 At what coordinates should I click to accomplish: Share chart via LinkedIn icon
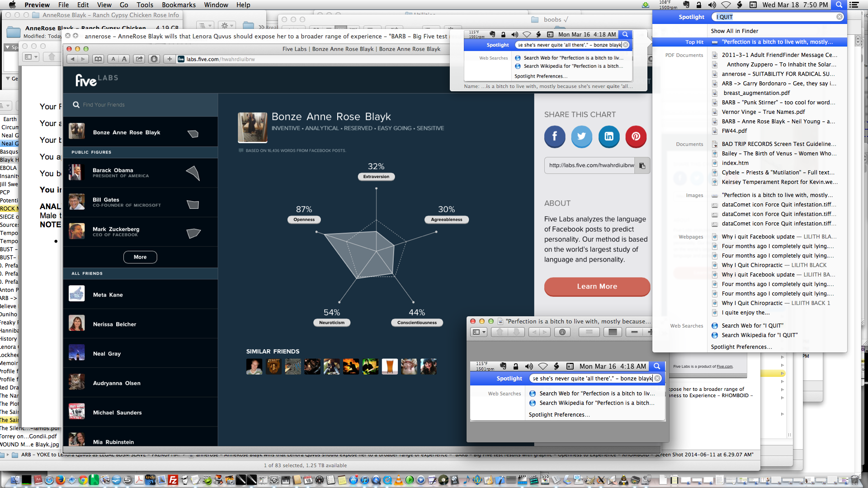tap(609, 136)
